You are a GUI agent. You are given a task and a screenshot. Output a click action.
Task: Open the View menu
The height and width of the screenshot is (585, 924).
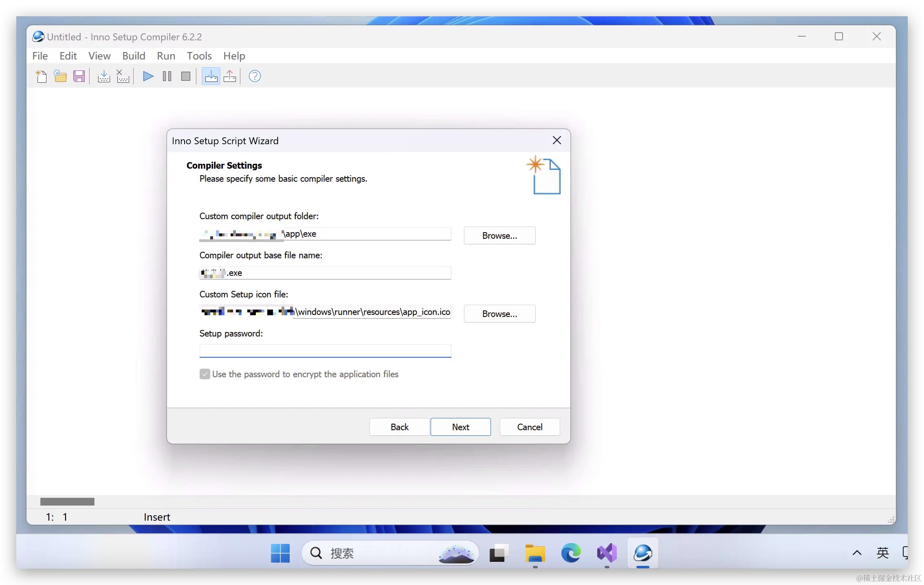[99, 56]
